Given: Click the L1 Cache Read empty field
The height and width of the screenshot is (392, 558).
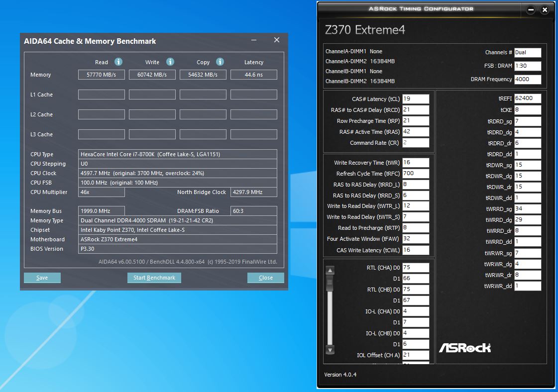Looking at the screenshot, I should (102, 95).
